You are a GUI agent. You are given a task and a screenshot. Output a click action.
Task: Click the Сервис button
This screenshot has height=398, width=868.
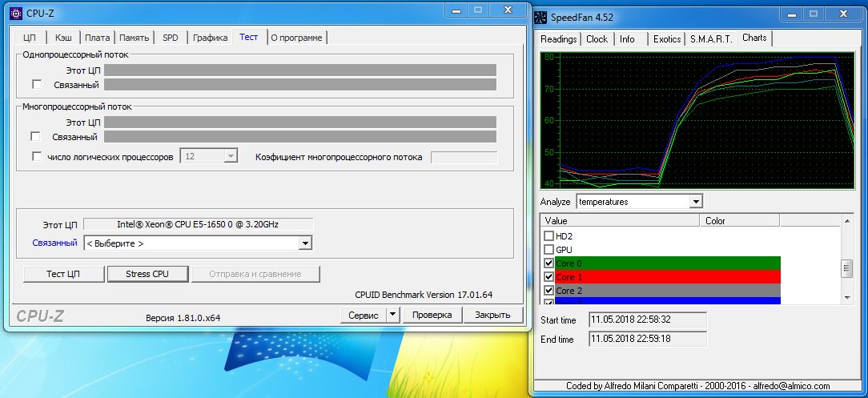click(x=364, y=315)
